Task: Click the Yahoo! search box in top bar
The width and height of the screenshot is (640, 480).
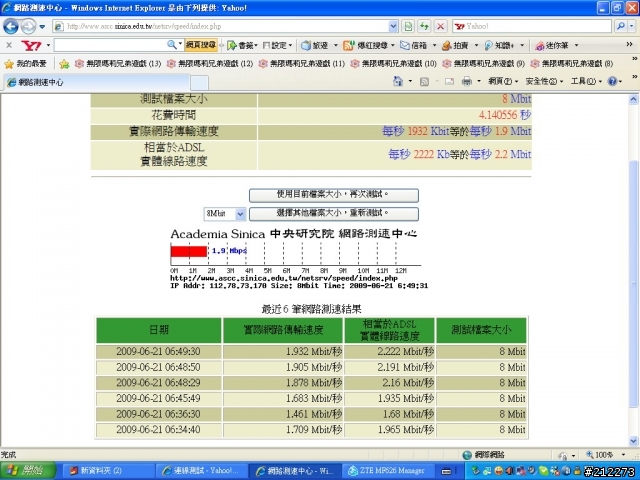Action: click(531, 27)
